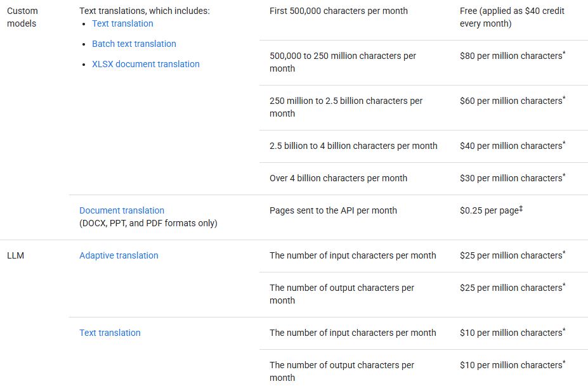This screenshot has width=588, height=391.
Task: Click the "First 500,000 characters per month" cell
Action: pos(339,11)
